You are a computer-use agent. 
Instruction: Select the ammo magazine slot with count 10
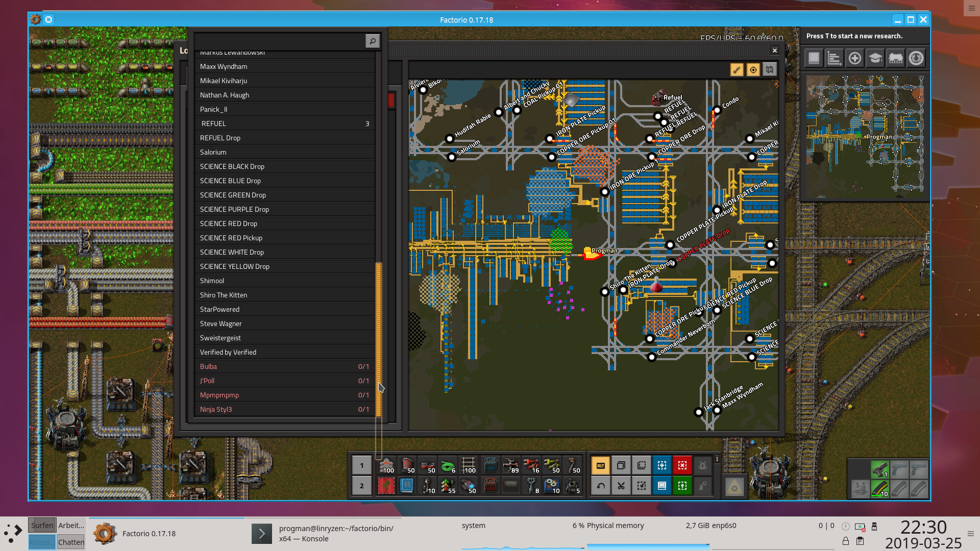pos(880,489)
